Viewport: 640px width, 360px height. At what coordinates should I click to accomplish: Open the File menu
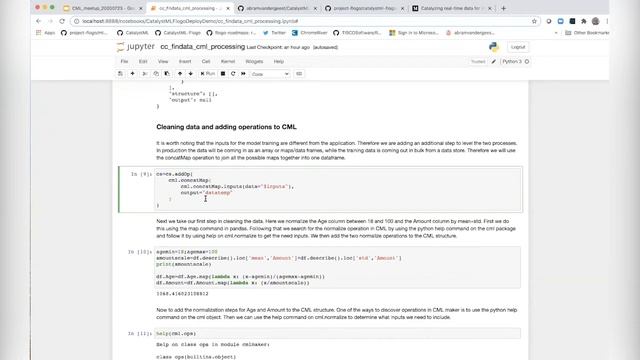tap(124, 62)
